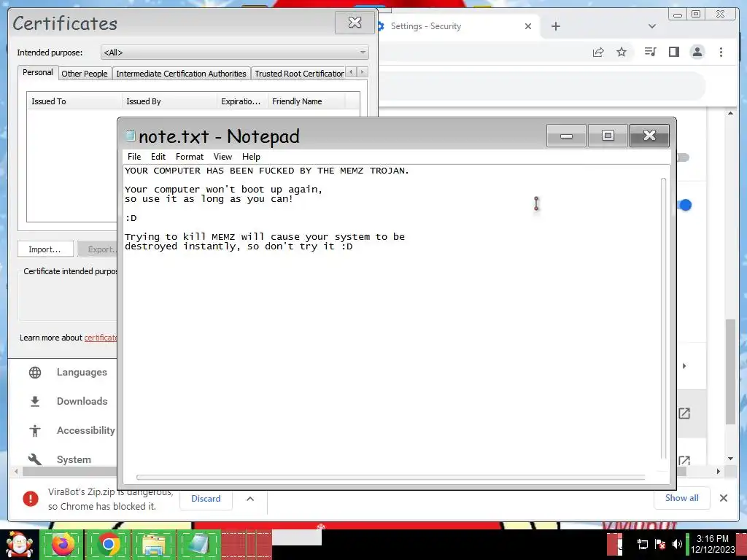Screen dimensions: 747x560
Task: Open Notepad Format menu
Action: coord(189,157)
